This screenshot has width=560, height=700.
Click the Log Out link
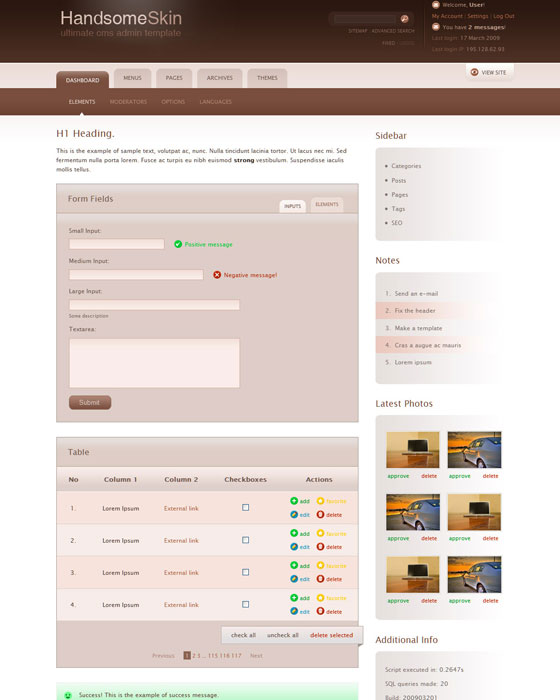(504, 16)
